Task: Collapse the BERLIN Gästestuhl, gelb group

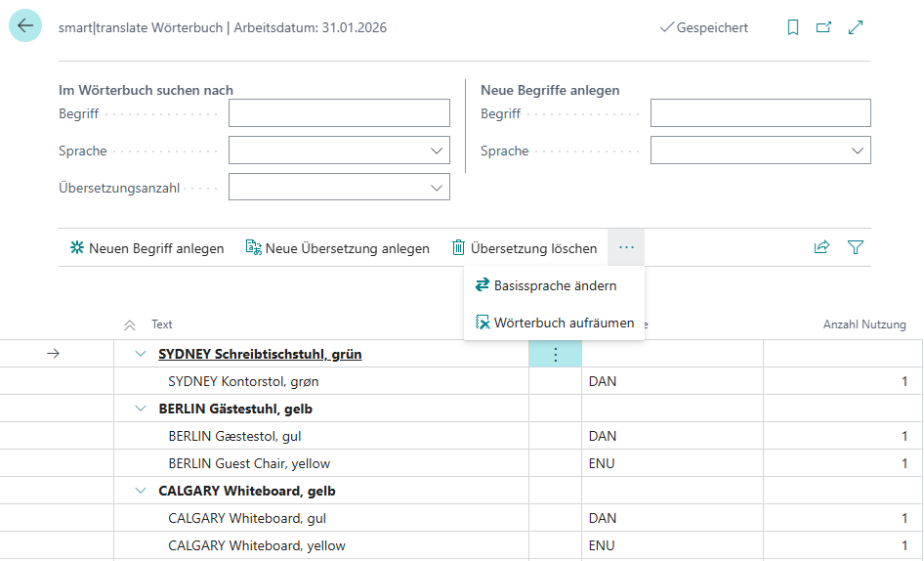Action: 142,409
